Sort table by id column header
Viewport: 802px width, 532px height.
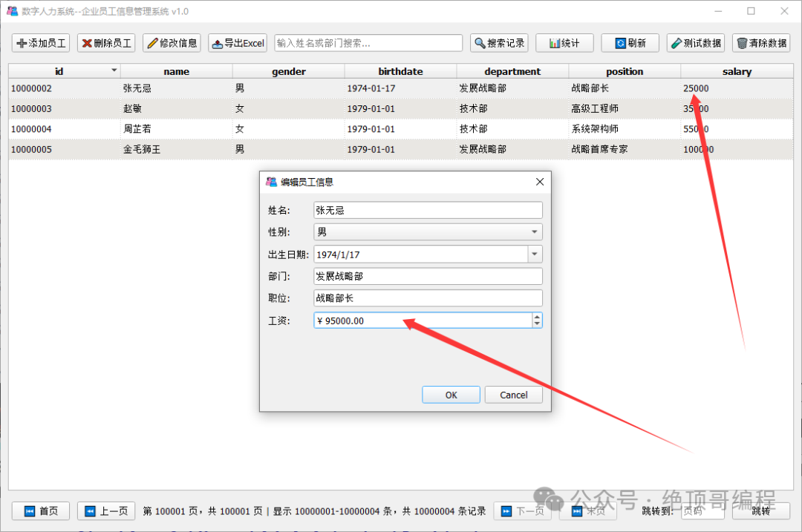(65, 71)
